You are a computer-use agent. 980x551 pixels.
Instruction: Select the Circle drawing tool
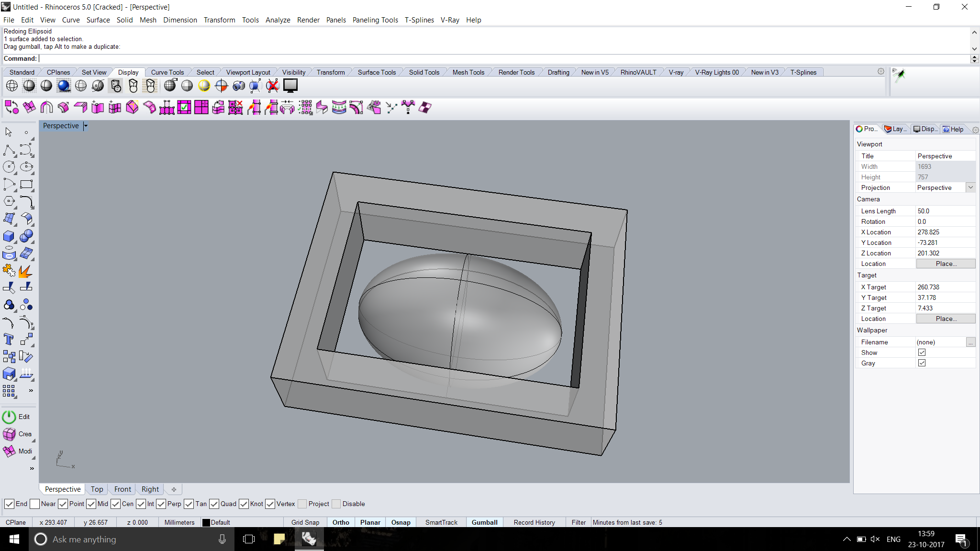(9, 167)
